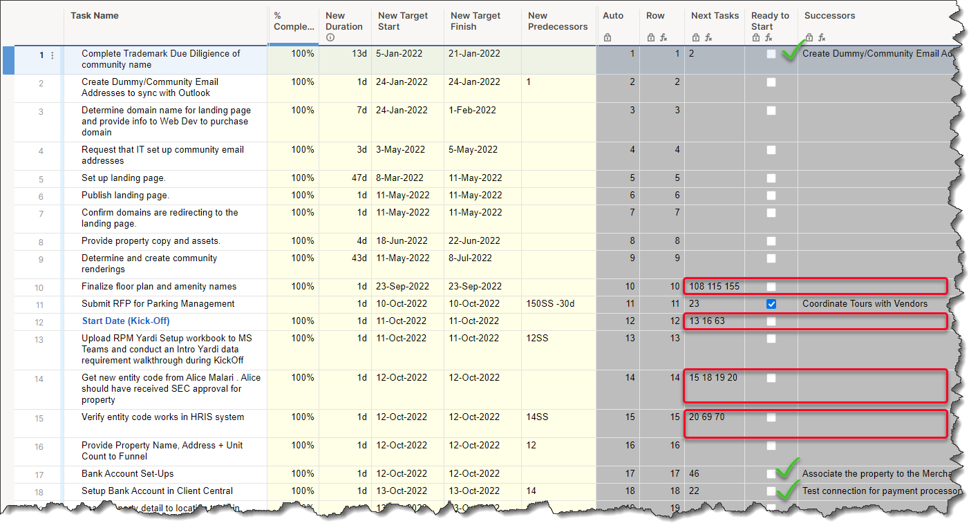Click the lock icon in Auto column header
This screenshot has height=532, width=980.
click(607, 37)
